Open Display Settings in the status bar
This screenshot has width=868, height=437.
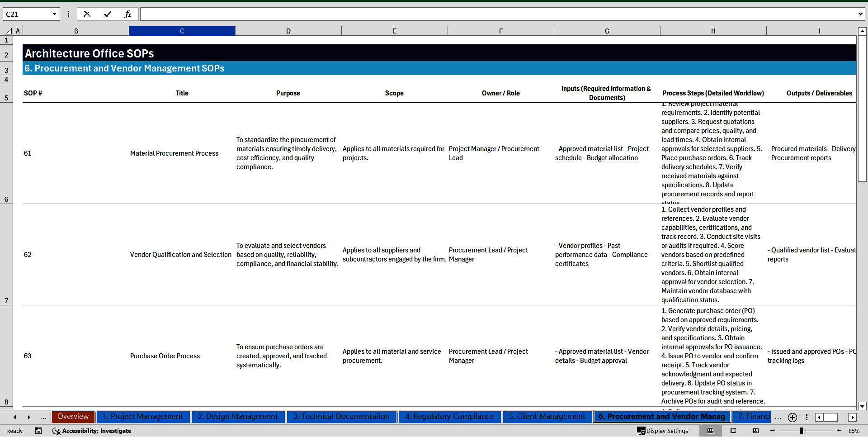(x=662, y=431)
